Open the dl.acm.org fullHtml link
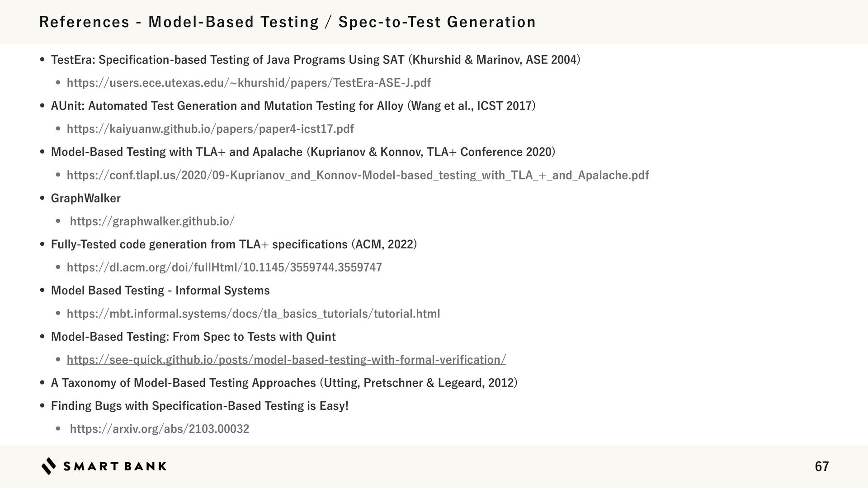Screen dimensions: 868x488 (224, 267)
